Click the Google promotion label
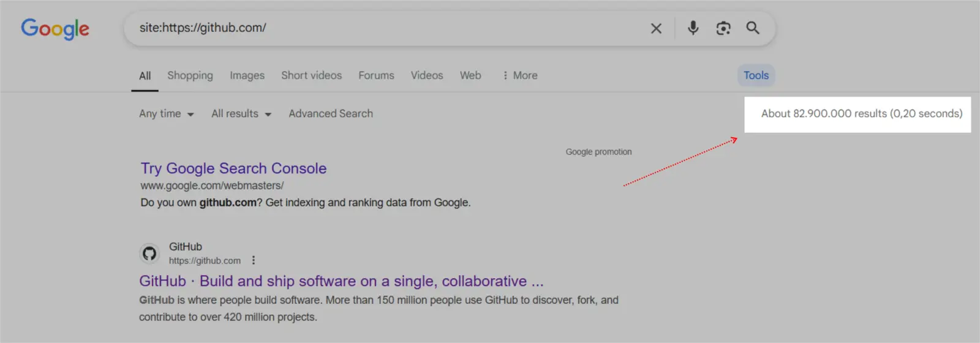980x343 pixels. (598, 152)
